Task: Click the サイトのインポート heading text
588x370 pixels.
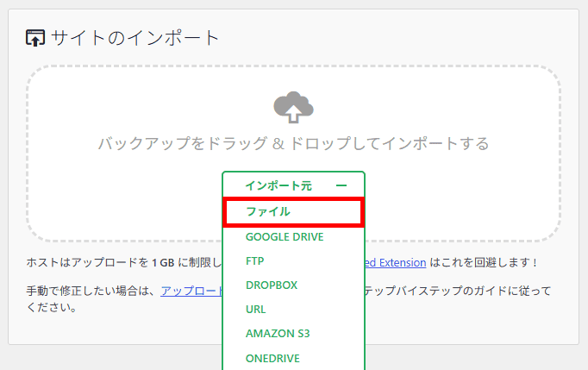Action: click(135, 38)
